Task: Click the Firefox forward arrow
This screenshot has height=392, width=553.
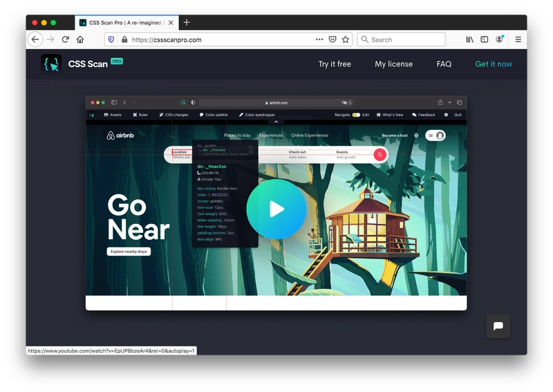Action: tap(50, 39)
